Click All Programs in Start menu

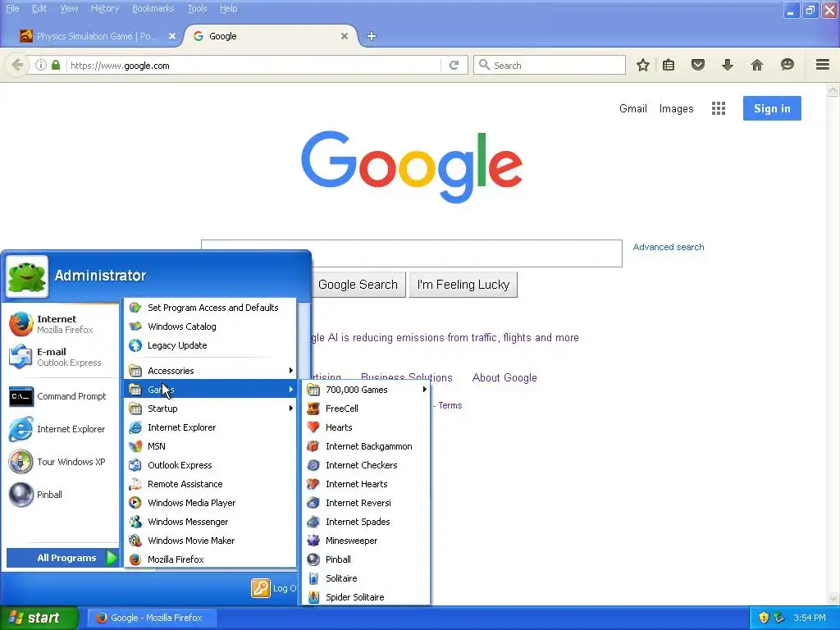coord(62,558)
